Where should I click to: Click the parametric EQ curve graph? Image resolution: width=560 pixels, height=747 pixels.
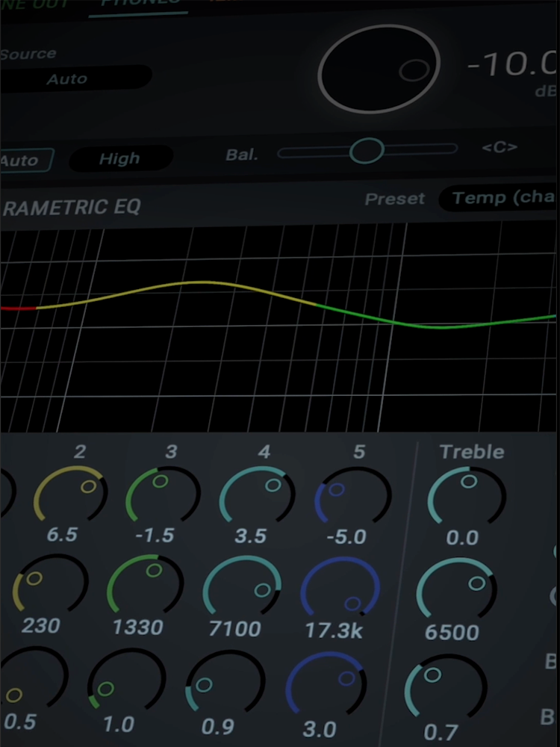279,327
